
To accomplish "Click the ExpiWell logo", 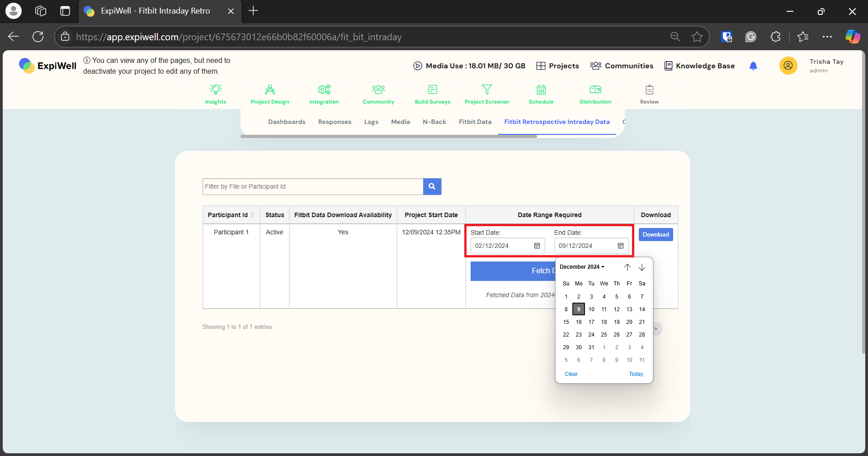I will [48, 66].
